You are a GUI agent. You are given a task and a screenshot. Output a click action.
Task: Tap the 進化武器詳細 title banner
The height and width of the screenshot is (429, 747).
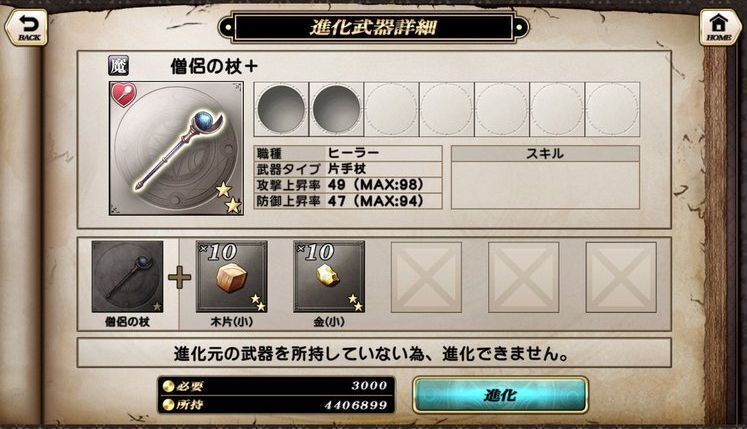tap(374, 27)
